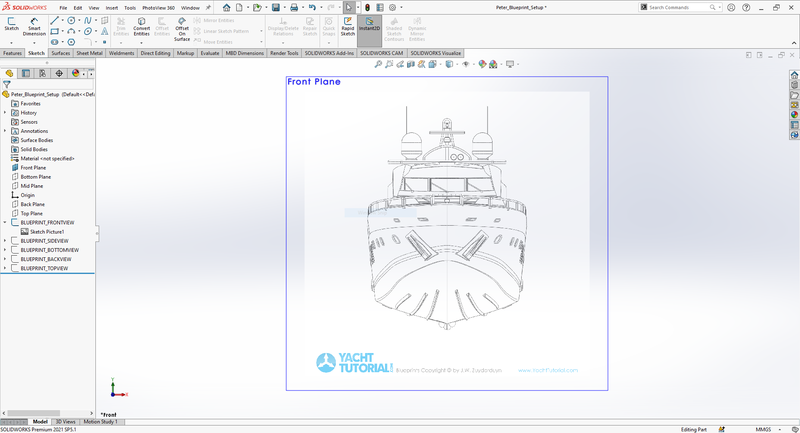The image size is (800, 433).
Task: Select the Line sketch tool
Action: pyautogui.click(x=54, y=20)
